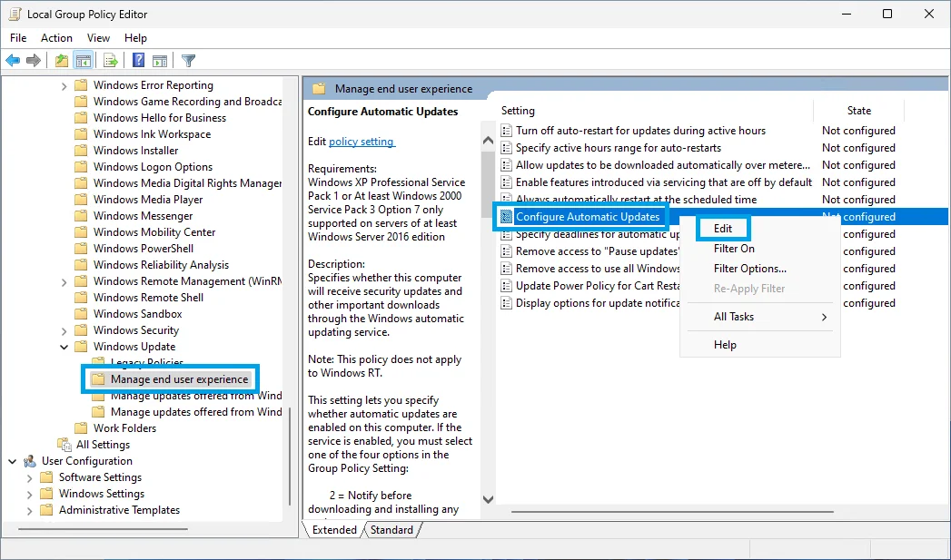Toggle the Show/Hide Action Pane icon
Viewport: 951px width, 560px height.
(160, 61)
